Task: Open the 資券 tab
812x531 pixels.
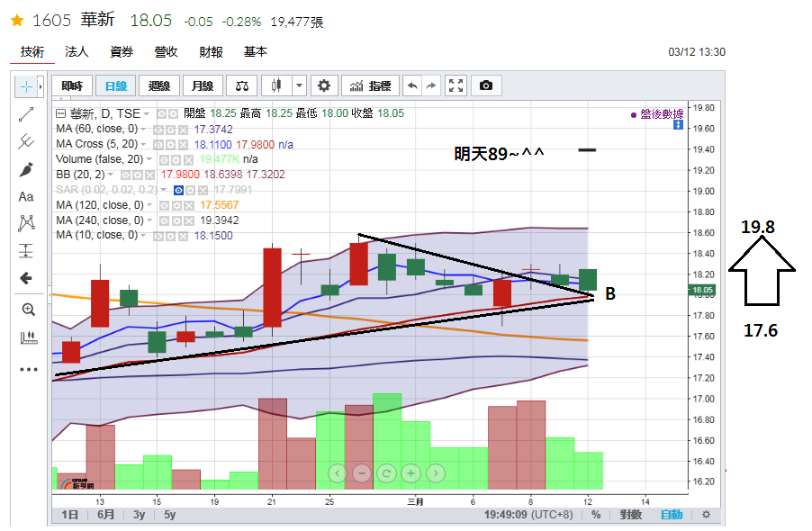Action: tap(122, 52)
